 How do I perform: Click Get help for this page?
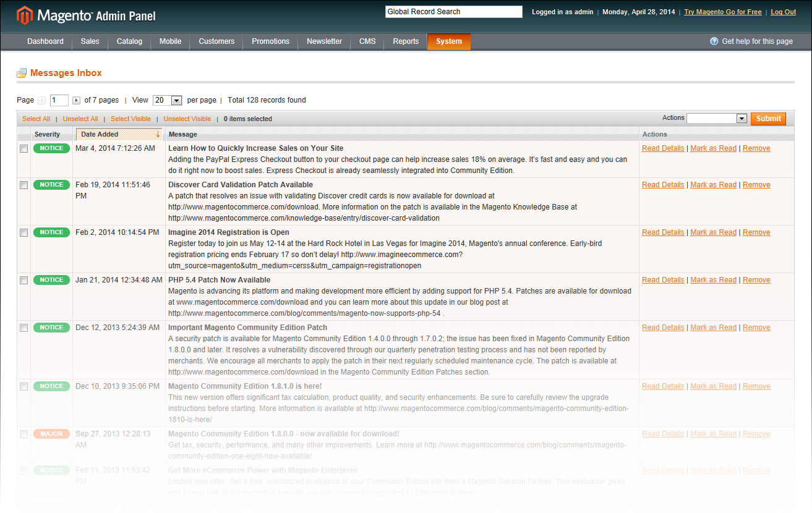tap(757, 41)
